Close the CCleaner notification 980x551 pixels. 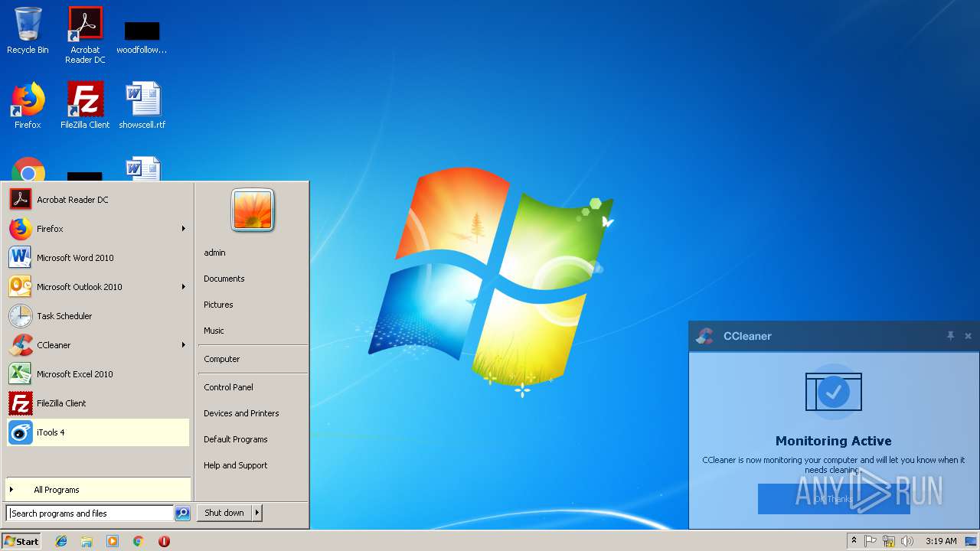point(968,336)
